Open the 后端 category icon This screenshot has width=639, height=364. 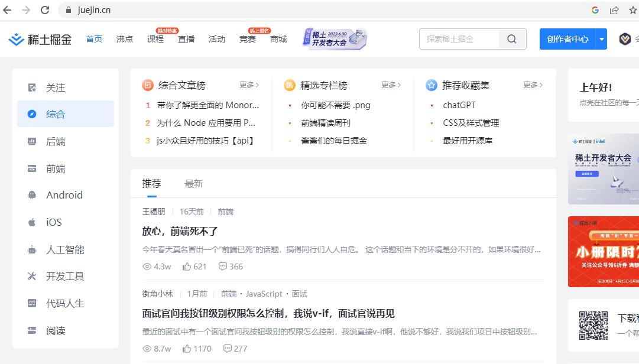(x=31, y=141)
